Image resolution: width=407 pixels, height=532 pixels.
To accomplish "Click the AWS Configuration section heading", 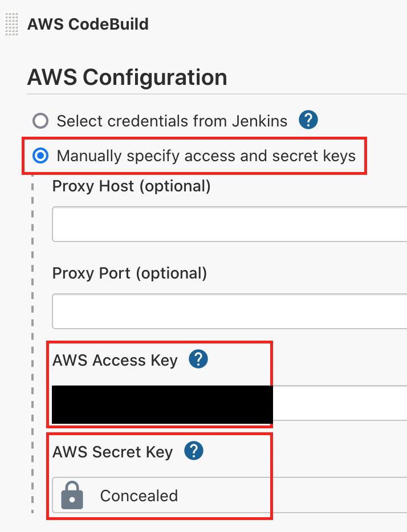I will click(x=127, y=77).
